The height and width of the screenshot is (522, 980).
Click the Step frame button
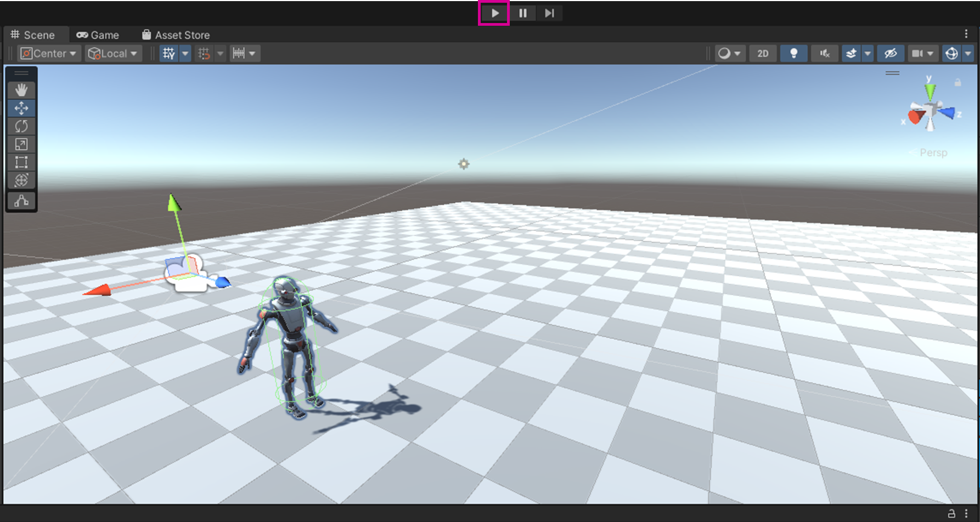click(549, 13)
